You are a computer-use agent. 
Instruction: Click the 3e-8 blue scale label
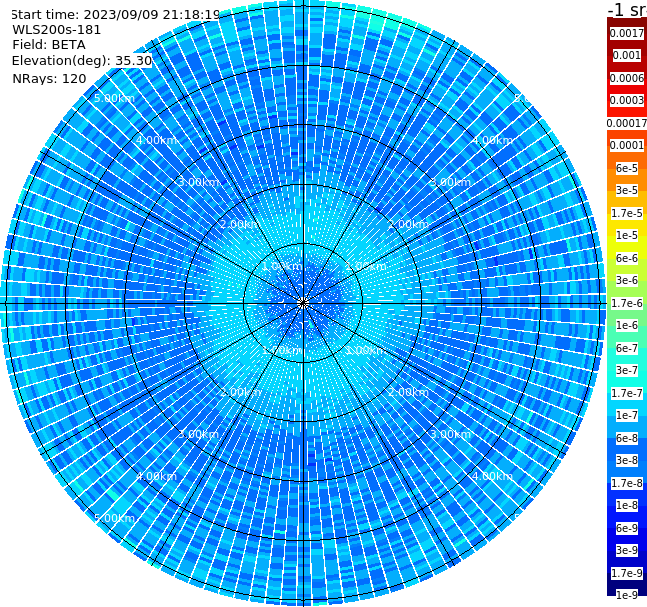pyautogui.click(x=627, y=460)
